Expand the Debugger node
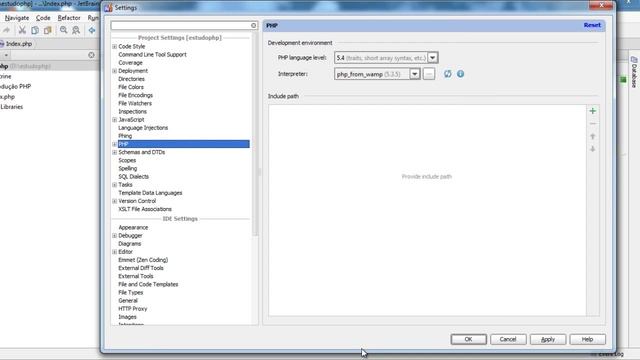Image resolution: width=640 pixels, height=360 pixels. coord(114,236)
